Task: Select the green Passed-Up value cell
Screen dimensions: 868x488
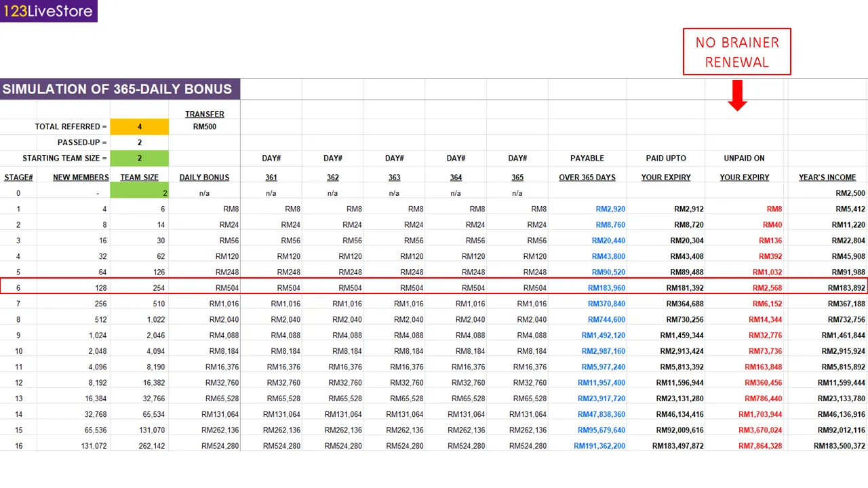Action: coord(139,142)
